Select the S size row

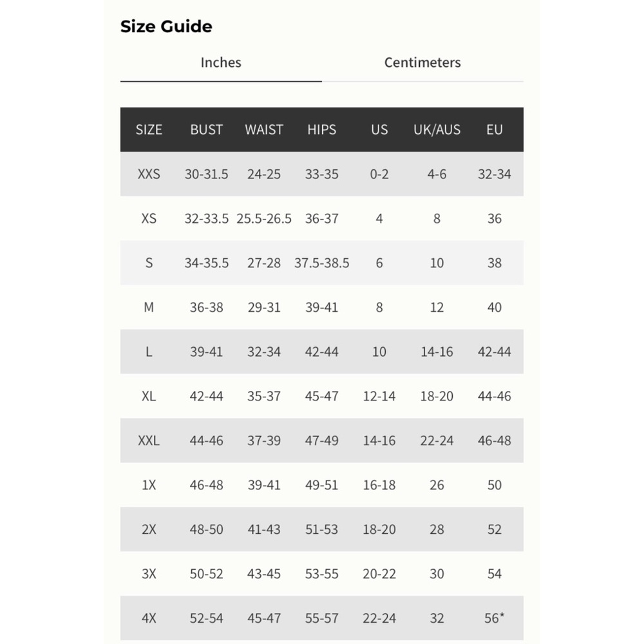(149, 263)
